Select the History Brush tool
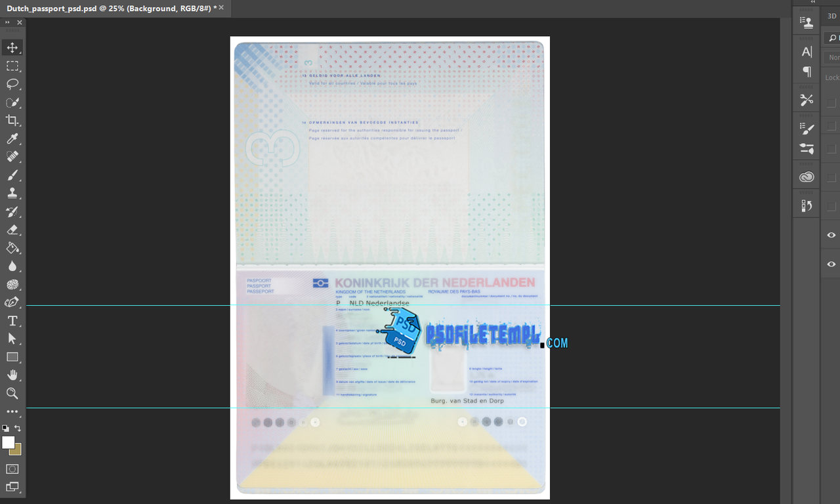This screenshot has height=504, width=840. [12, 212]
